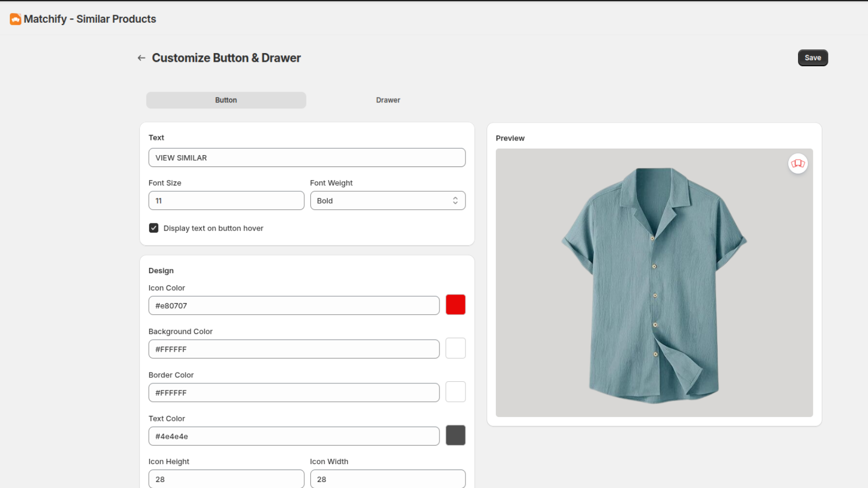The width and height of the screenshot is (868, 488).
Task: Open the dark Text Color swatch
Action: tap(455, 435)
